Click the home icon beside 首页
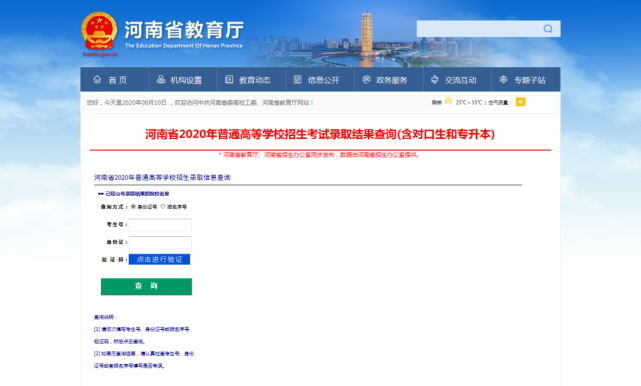Screen dimensions: 641x386 coord(97,79)
